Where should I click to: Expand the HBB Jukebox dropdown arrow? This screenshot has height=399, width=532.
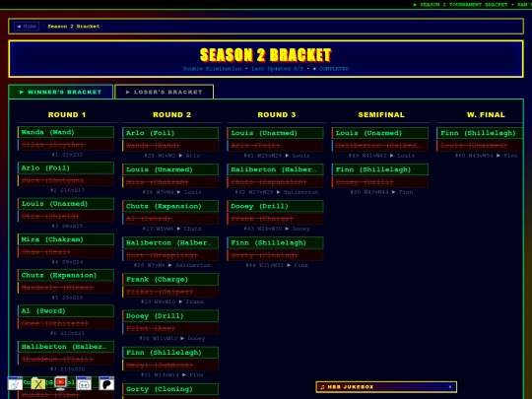point(450,387)
